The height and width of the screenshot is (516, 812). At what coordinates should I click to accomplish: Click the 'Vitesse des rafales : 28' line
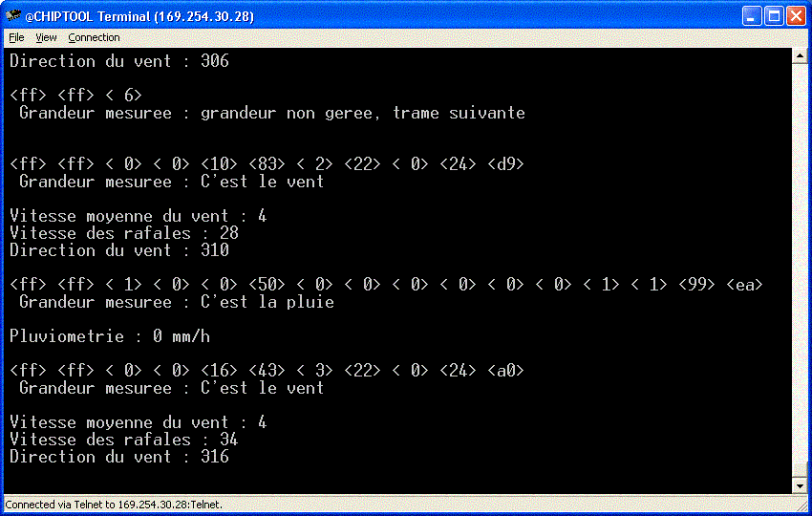point(123,233)
